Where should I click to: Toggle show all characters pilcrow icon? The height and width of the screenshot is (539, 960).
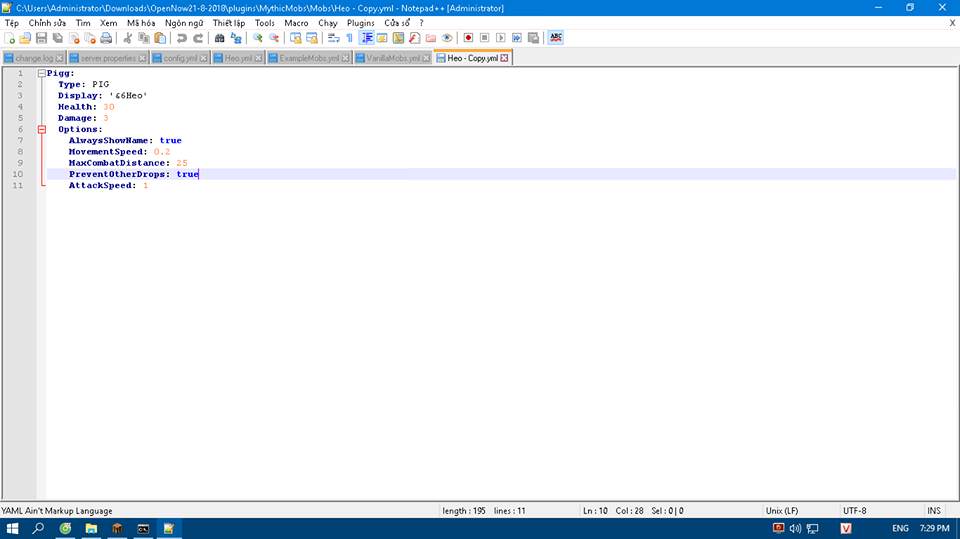[349, 38]
